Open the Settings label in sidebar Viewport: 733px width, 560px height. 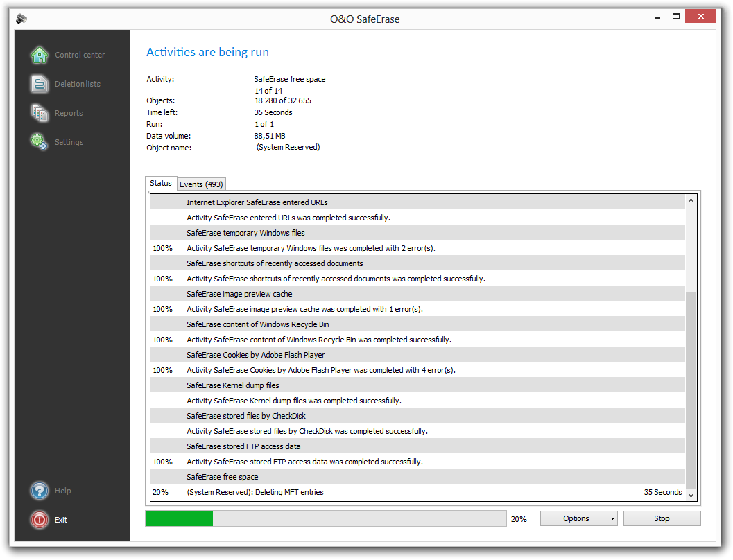(x=69, y=142)
